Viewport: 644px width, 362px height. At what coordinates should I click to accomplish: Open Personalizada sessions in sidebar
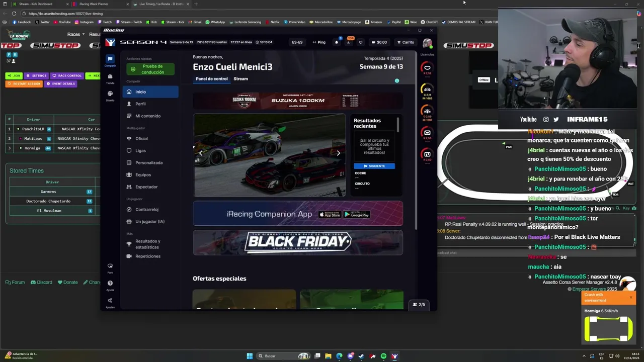click(150, 163)
